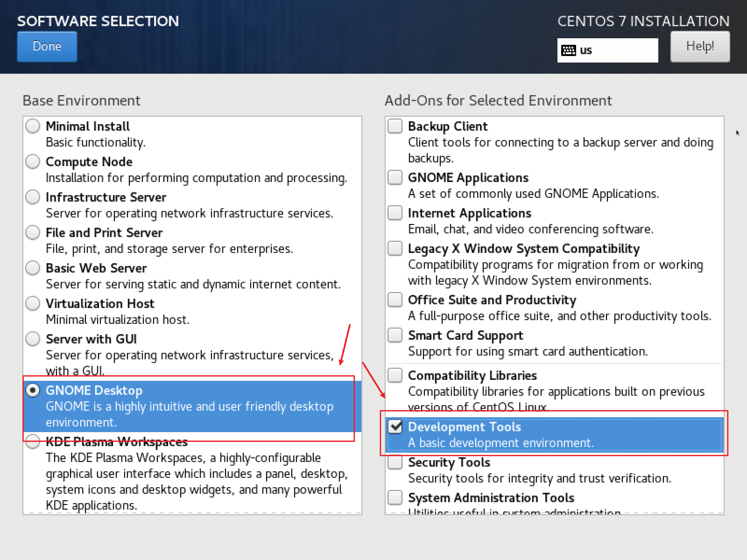Image resolution: width=747 pixels, height=560 pixels.
Task: Click the 'Minimal Install' label
Action: coord(88,126)
